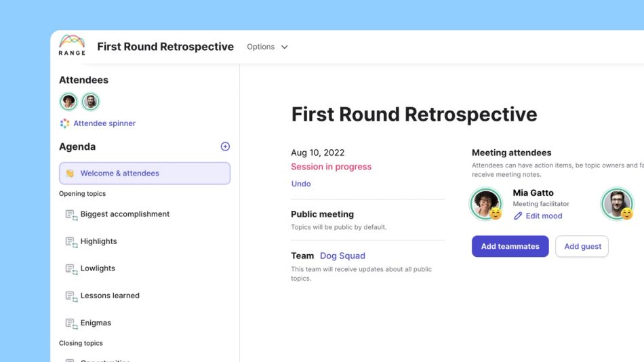Click the bearded attendee avatar in sidebar
This screenshot has height=362, width=644.
(90, 102)
